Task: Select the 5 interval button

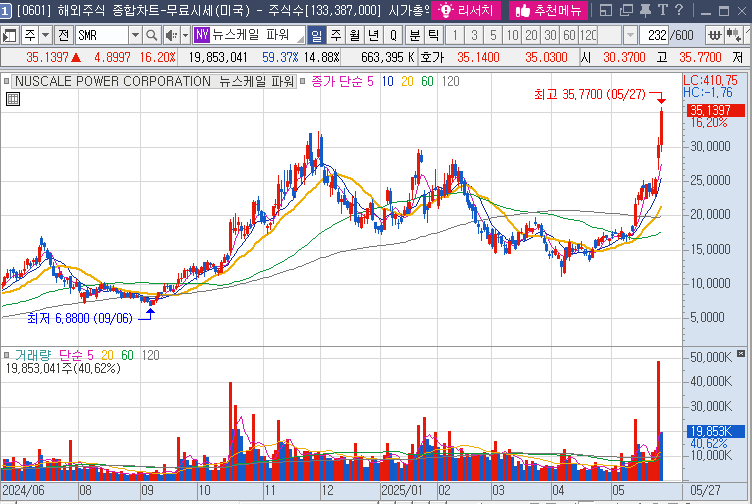Action: click(x=494, y=35)
